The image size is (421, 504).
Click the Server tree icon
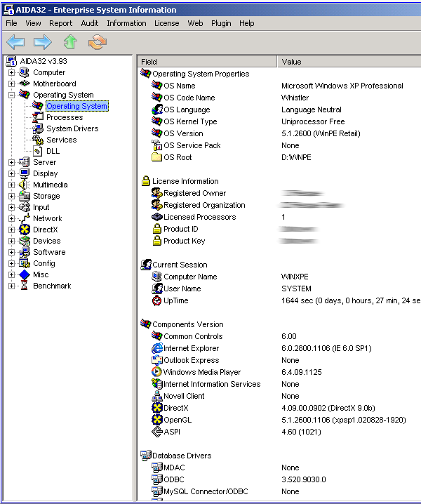tap(24, 162)
